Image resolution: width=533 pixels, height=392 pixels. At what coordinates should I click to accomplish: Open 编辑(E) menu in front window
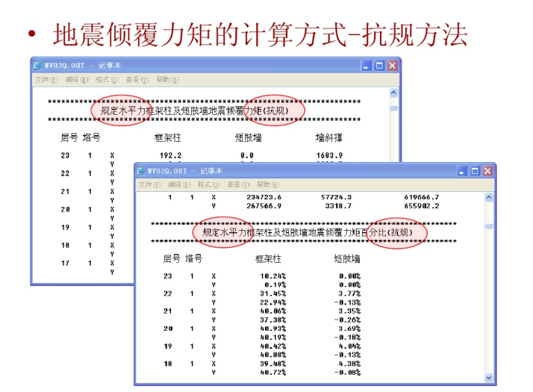pyautogui.click(x=179, y=184)
